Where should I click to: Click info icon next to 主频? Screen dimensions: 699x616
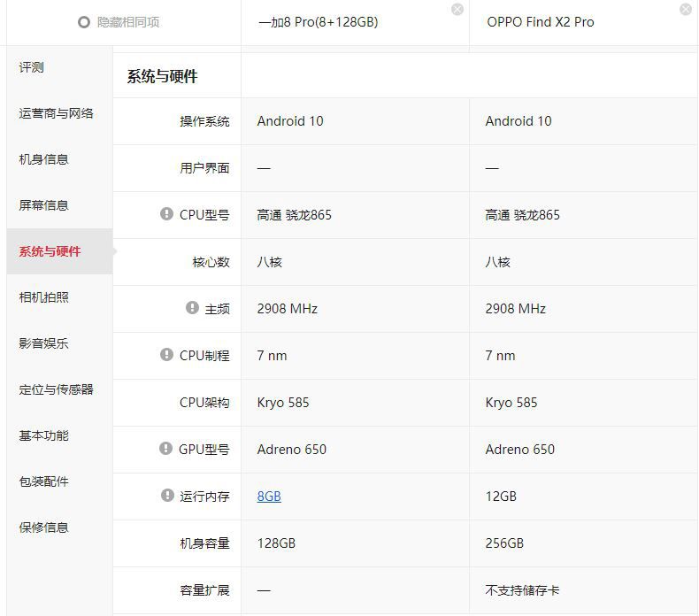(192, 308)
